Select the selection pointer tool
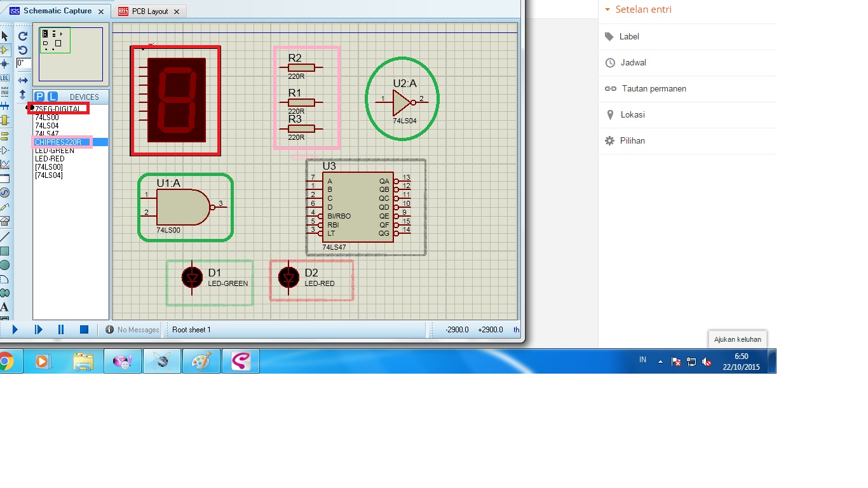 click(6, 36)
